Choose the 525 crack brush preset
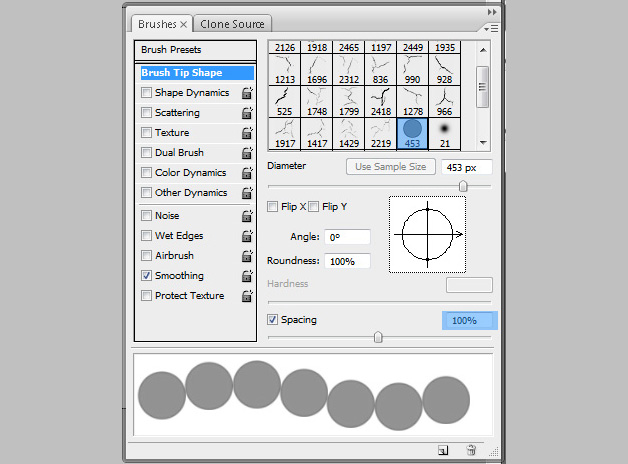 [x=284, y=102]
